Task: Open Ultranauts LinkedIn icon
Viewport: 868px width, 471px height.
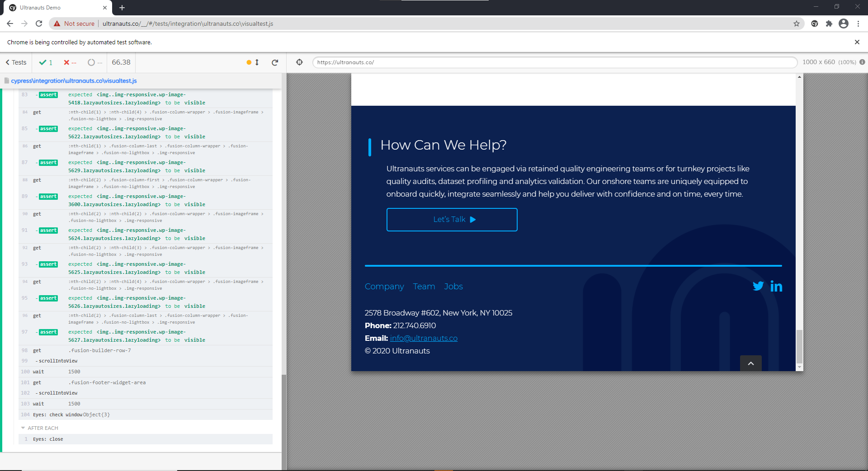Action: point(776,286)
